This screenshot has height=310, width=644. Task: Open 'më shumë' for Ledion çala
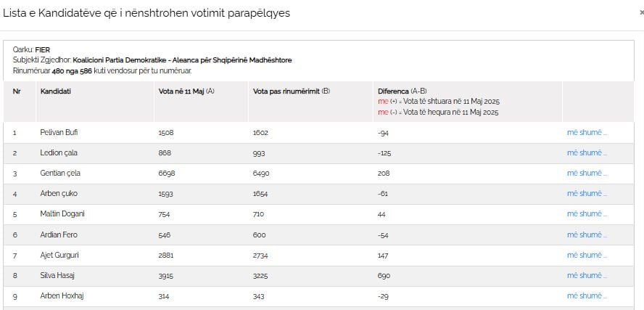[x=587, y=153]
